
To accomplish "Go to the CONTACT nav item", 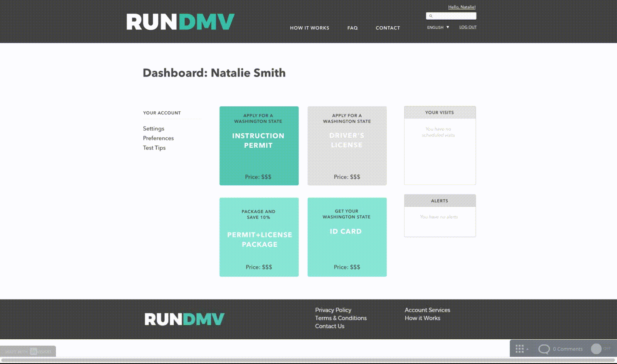I will (x=388, y=28).
